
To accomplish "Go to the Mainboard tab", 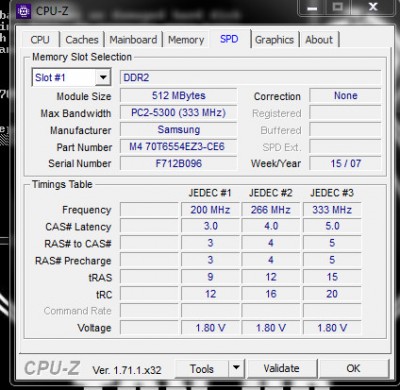I will [133, 40].
